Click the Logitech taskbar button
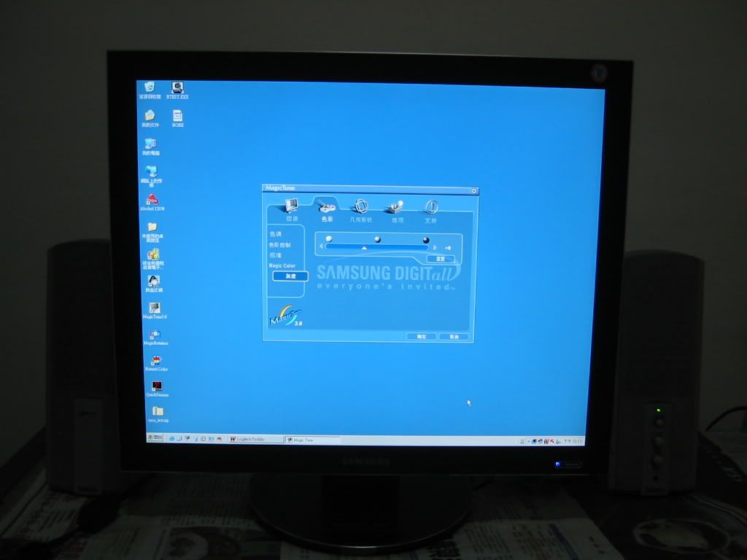747x560 pixels. pyautogui.click(x=256, y=438)
